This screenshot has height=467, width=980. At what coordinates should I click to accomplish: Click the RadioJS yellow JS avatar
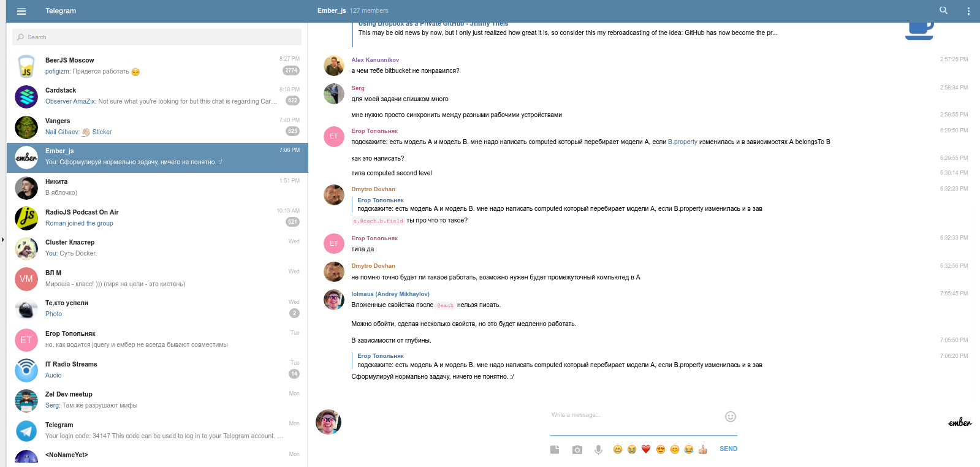(x=26, y=218)
